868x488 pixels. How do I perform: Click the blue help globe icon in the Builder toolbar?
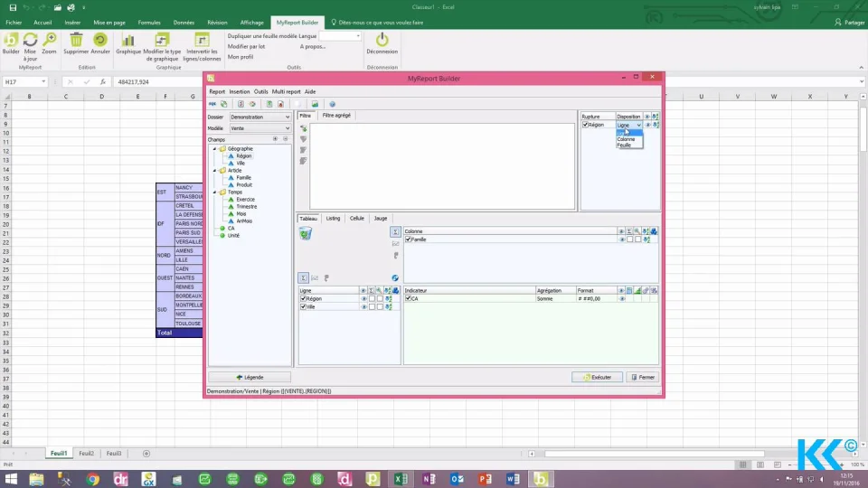click(332, 104)
